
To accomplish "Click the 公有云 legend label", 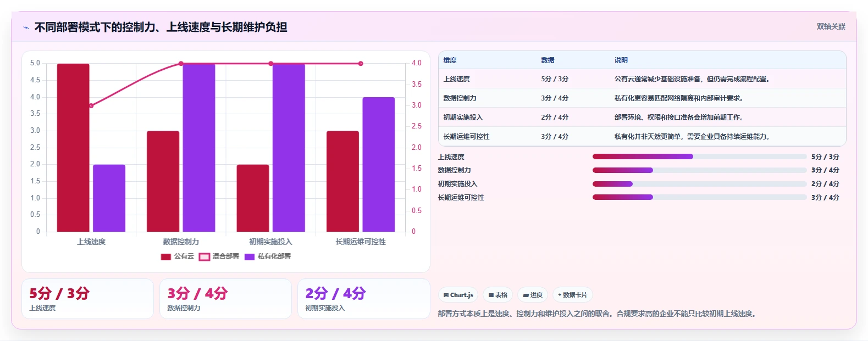I will [x=184, y=256].
